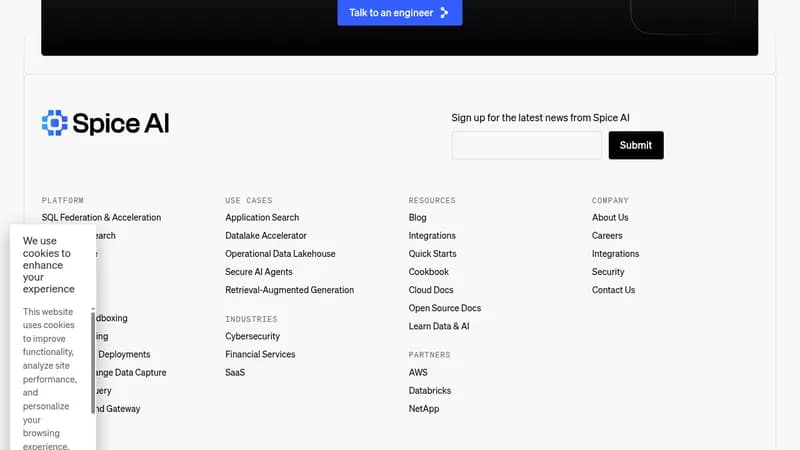Click the PARTNERS section heading

click(x=429, y=355)
